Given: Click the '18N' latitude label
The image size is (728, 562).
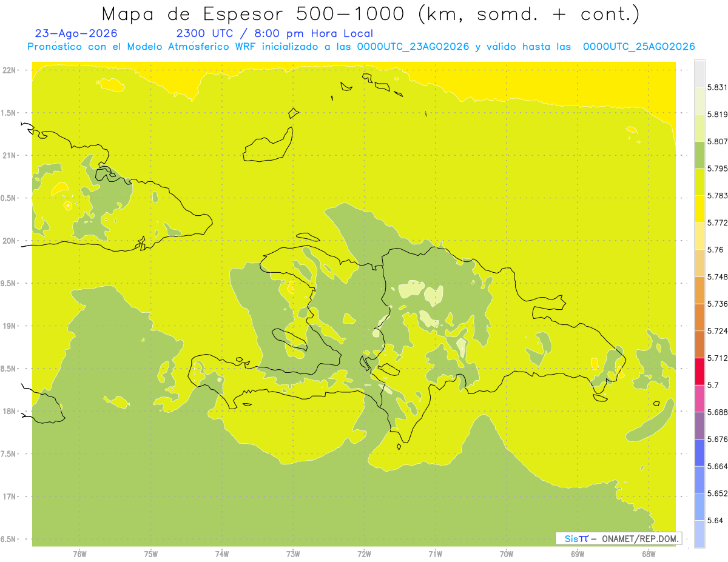Looking at the screenshot, I should (x=10, y=411).
